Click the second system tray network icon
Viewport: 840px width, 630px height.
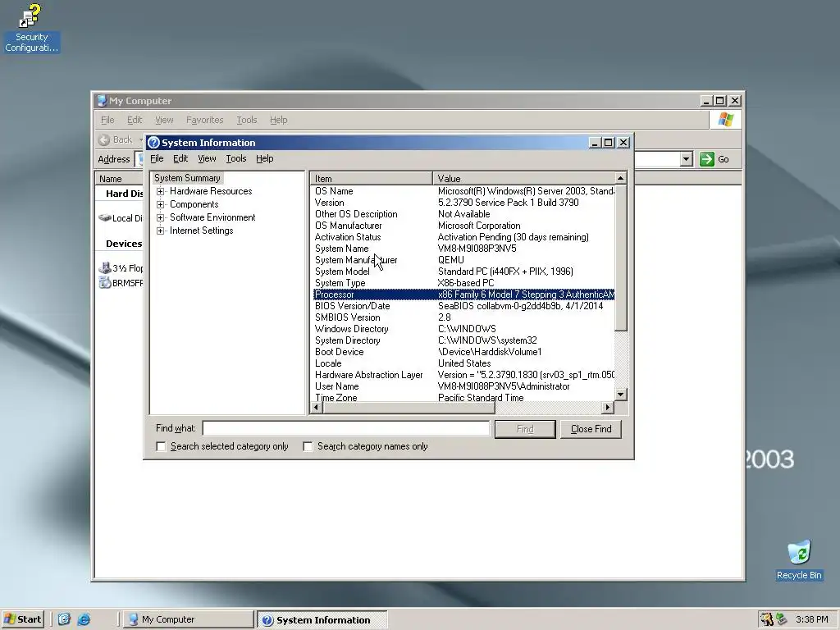(x=782, y=620)
